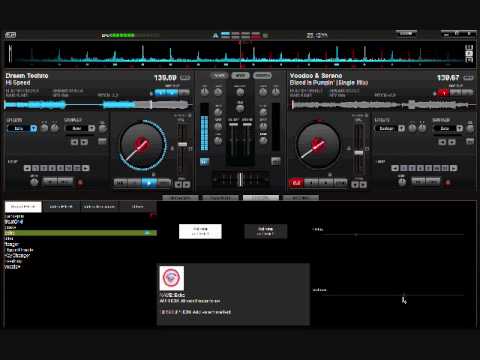The height and width of the screenshot is (360, 480).
Task: Sync the left deck tempo
Action: click(x=164, y=183)
